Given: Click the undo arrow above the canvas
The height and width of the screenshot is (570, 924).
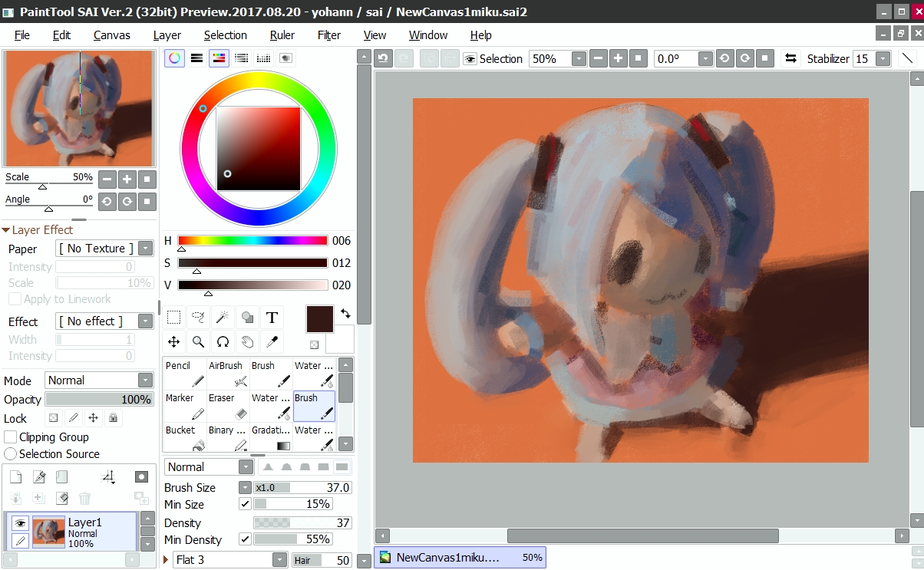Looking at the screenshot, I should coord(383,59).
